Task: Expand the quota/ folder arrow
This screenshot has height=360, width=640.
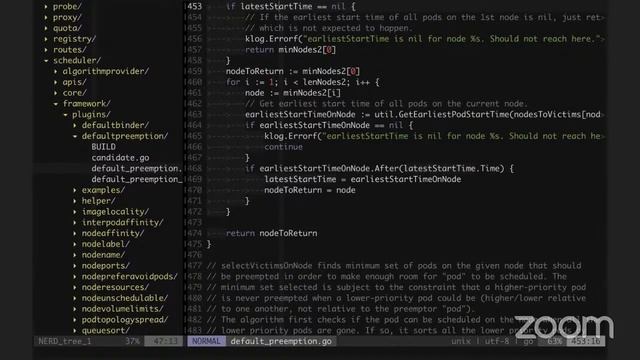Action: pyautogui.click(x=46, y=28)
